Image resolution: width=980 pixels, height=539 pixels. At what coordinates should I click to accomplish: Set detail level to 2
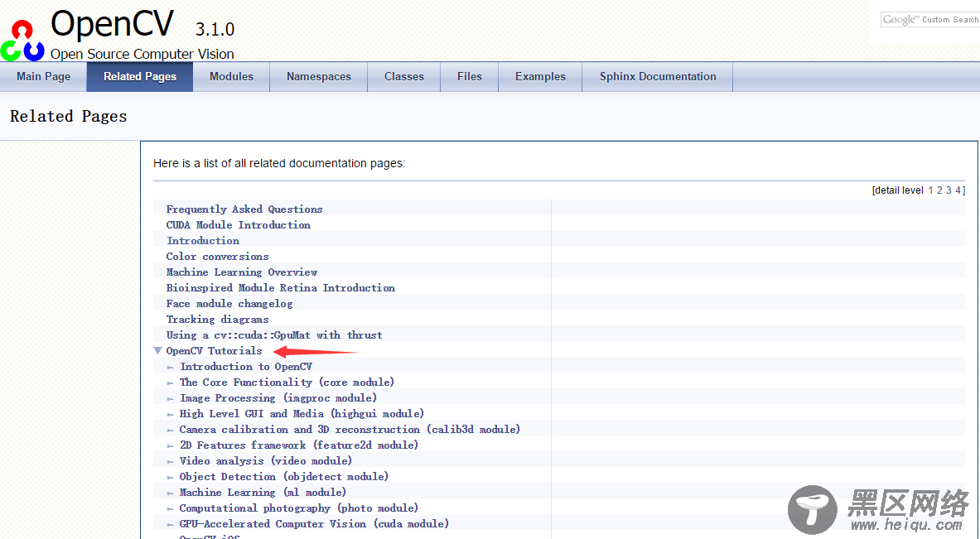click(939, 190)
